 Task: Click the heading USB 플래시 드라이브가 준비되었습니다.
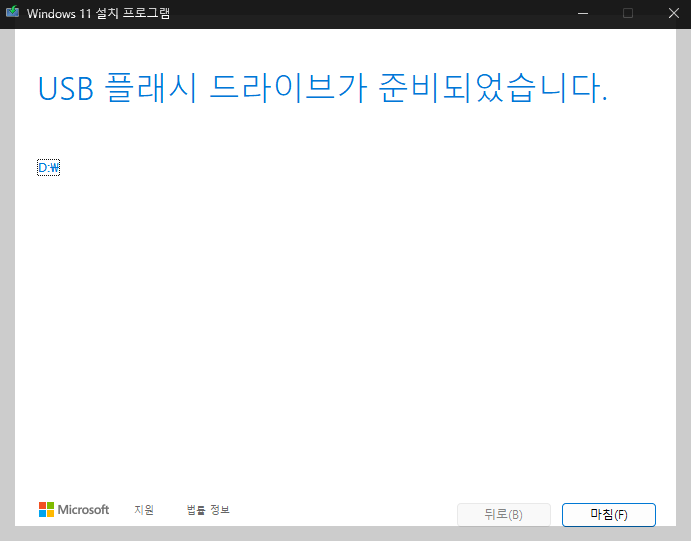[323, 89]
